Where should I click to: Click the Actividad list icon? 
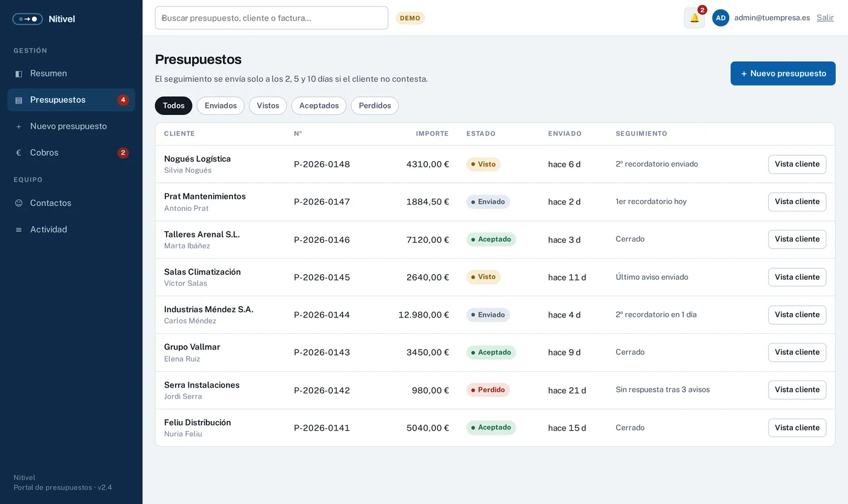click(19, 230)
